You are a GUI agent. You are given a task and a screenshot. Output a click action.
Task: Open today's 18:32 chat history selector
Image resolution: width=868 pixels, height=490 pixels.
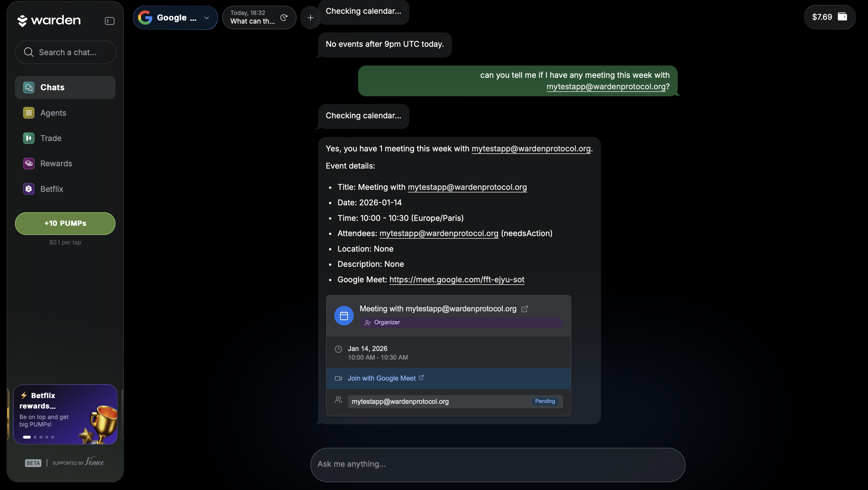253,17
